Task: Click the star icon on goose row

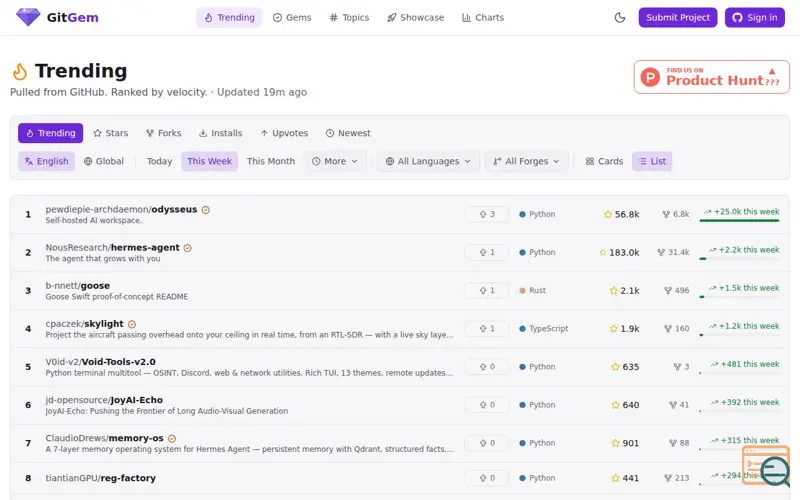Action: pos(613,290)
